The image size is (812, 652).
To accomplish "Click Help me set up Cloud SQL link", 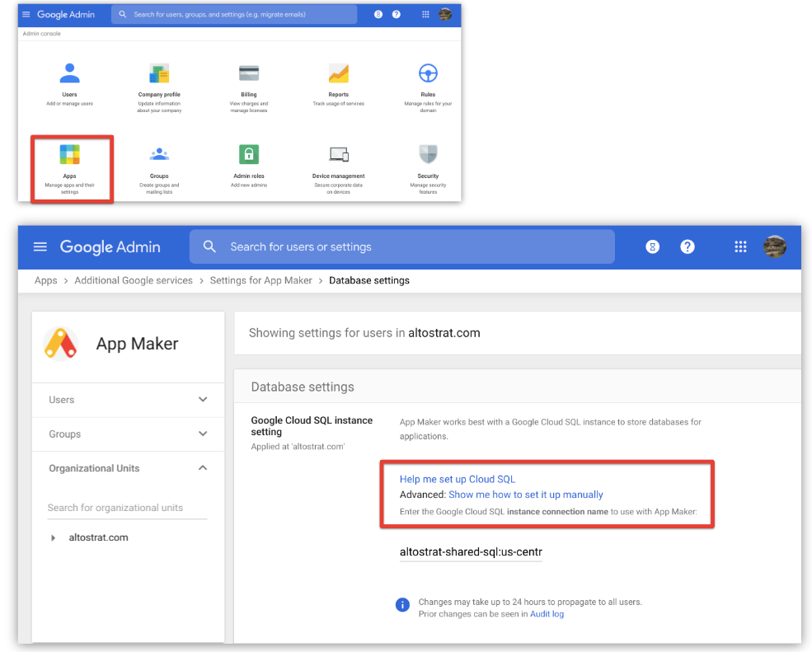I will point(458,479).
